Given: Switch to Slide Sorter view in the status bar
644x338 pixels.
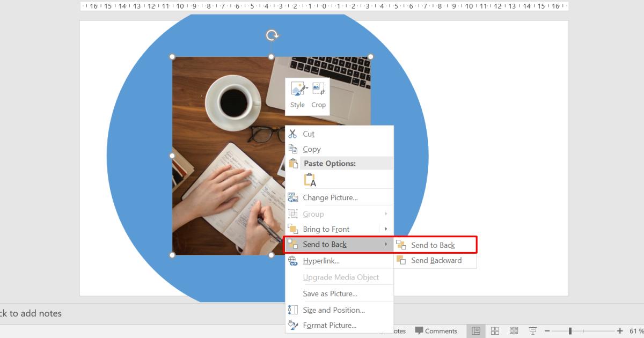Looking at the screenshot, I should click(x=494, y=330).
